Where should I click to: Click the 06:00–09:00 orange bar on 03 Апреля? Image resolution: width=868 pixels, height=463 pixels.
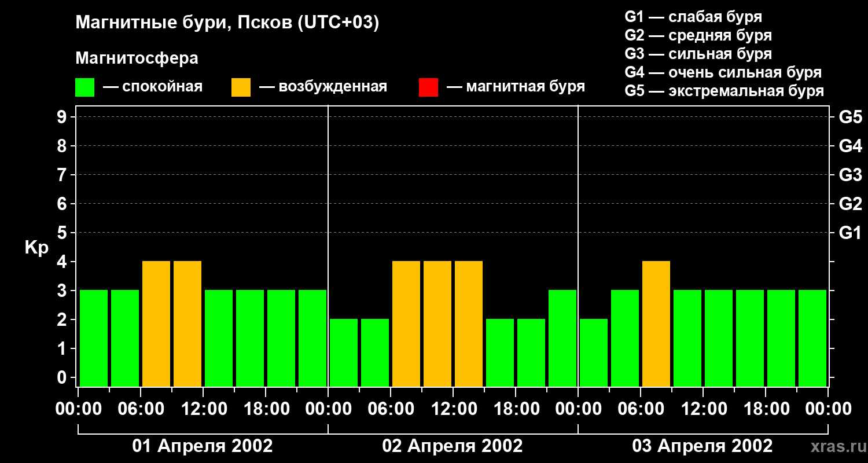pos(656,324)
